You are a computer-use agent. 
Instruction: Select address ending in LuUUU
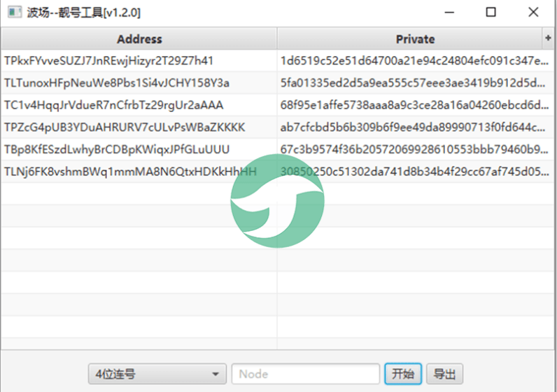[x=117, y=149]
